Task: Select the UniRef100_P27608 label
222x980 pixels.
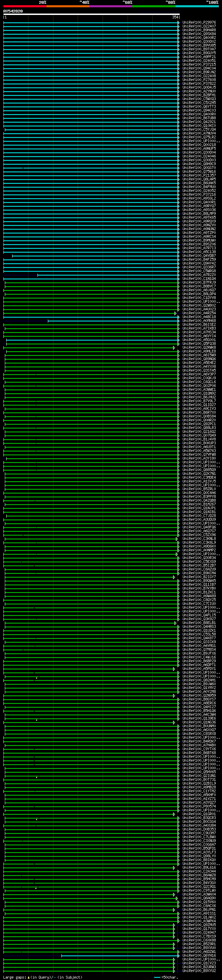Action: [199, 80]
